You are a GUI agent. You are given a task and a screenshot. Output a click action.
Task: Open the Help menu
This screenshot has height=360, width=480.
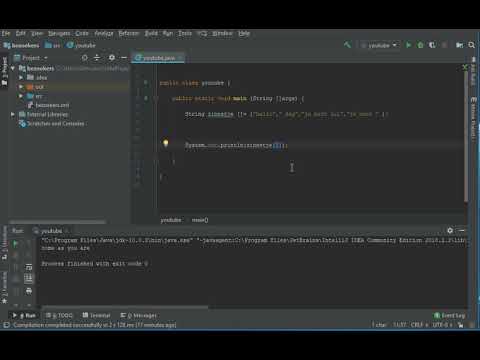(244, 33)
